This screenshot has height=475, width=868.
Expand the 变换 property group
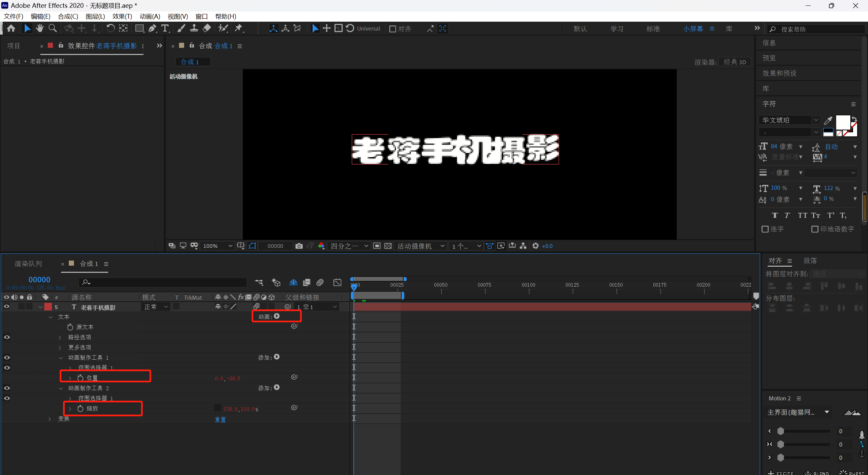(x=50, y=419)
